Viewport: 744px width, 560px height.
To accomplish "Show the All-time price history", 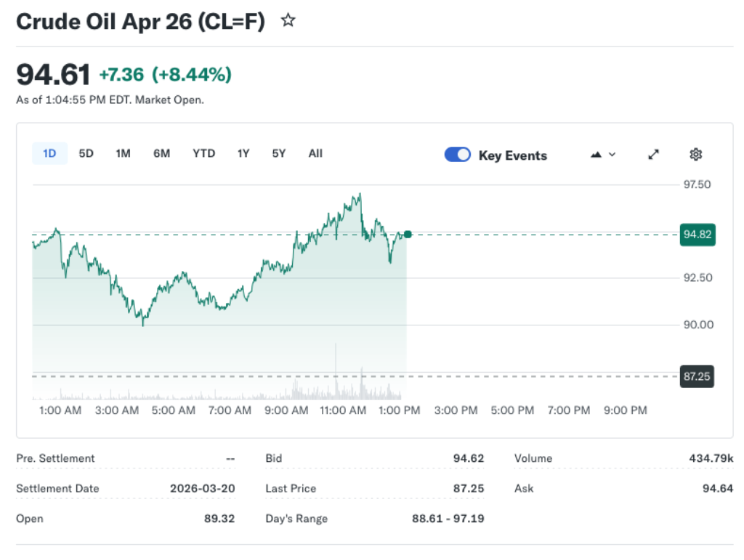I will pyautogui.click(x=315, y=153).
